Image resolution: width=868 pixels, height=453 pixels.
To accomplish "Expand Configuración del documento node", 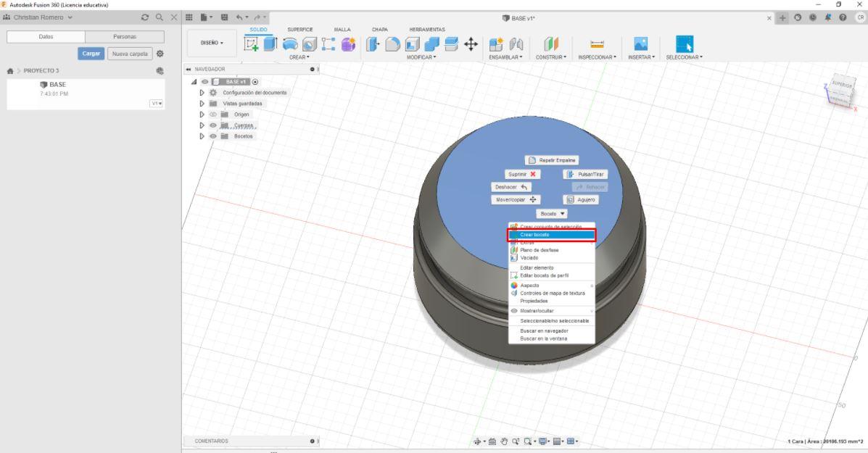I will coord(202,93).
